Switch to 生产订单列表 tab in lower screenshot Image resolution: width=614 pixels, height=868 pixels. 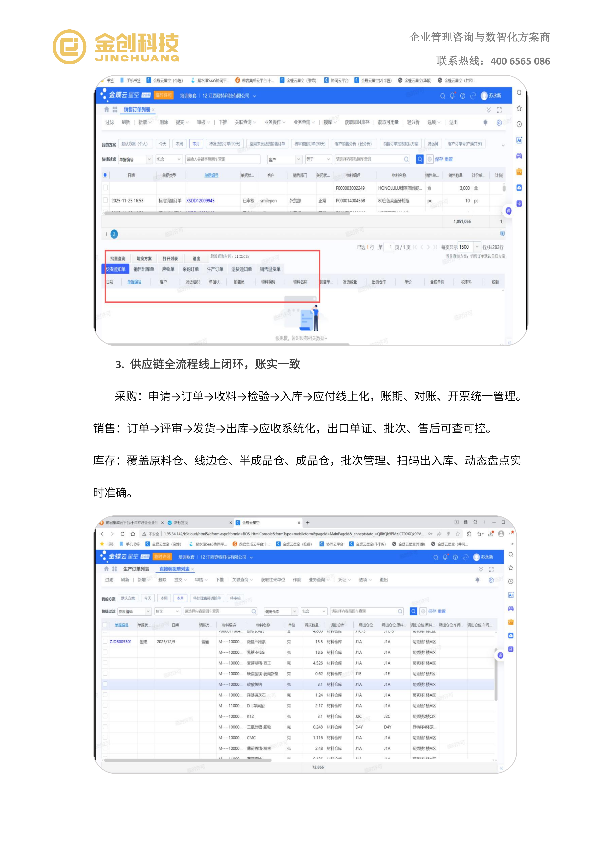coord(136,569)
